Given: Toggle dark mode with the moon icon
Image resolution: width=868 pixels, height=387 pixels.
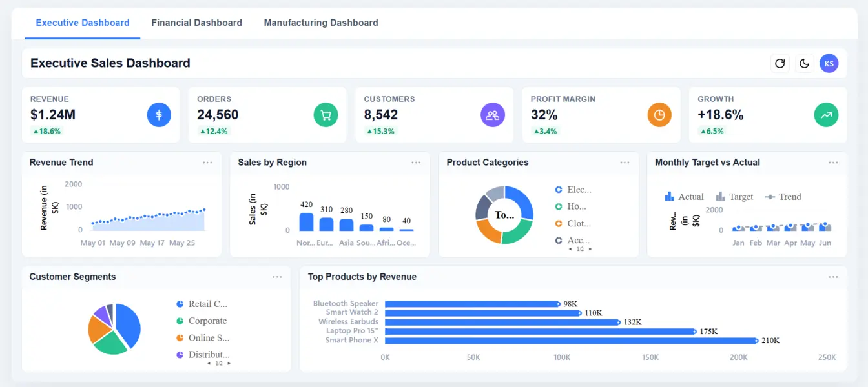Looking at the screenshot, I should 805,63.
